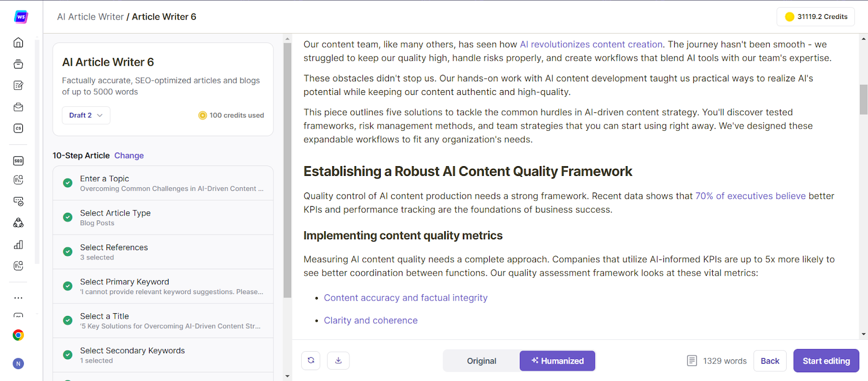Open the three-circles cluster icon
The image size is (868, 381).
pyautogui.click(x=18, y=223)
